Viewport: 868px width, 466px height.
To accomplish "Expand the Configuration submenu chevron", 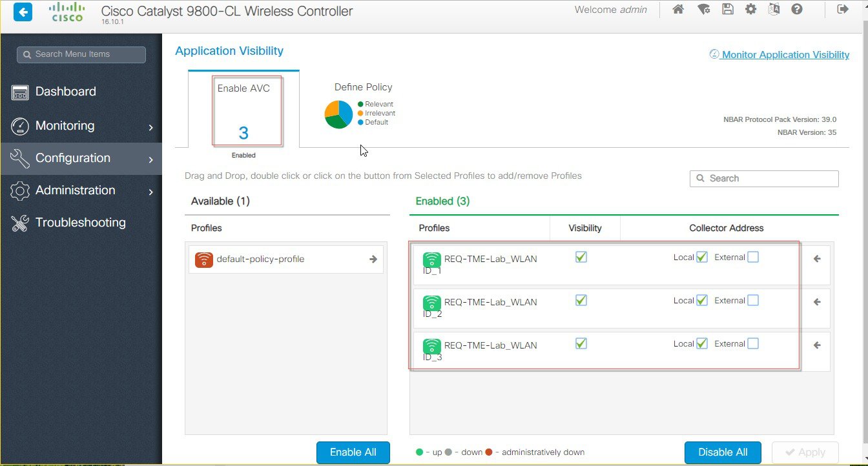I will pos(151,159).
